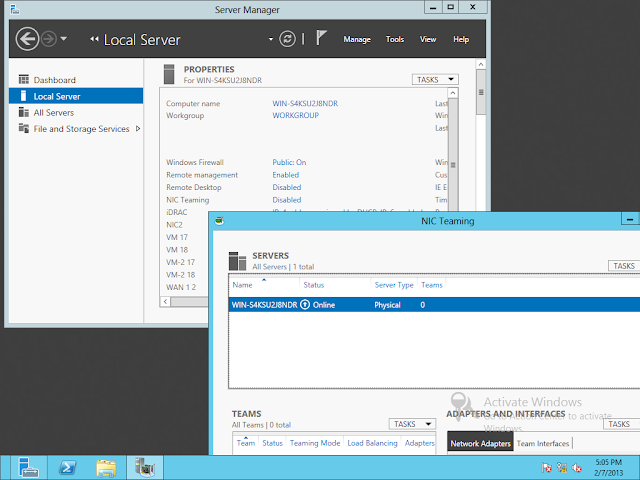Screen dimensions: 640x480
Task: Sort servers by Server Type column
Action: point(394,285)
